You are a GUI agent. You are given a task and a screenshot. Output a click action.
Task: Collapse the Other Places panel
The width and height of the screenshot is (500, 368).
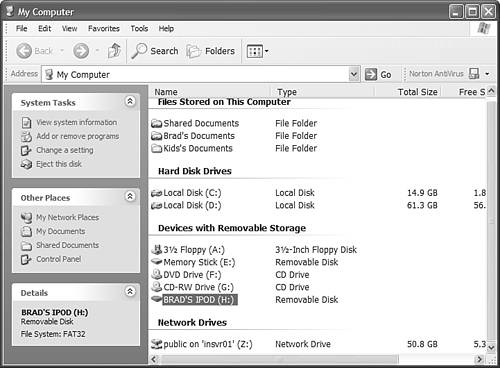pos(130,196)
